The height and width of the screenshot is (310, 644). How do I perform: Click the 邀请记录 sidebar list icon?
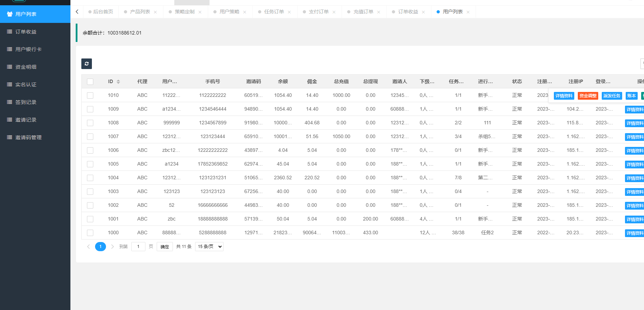[10, 120]
